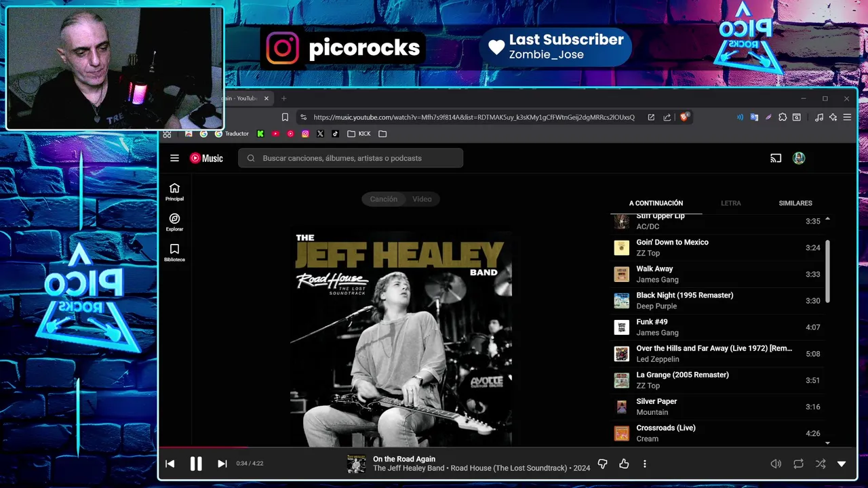Click the queue list scrollbar

(x=827, y=271)
